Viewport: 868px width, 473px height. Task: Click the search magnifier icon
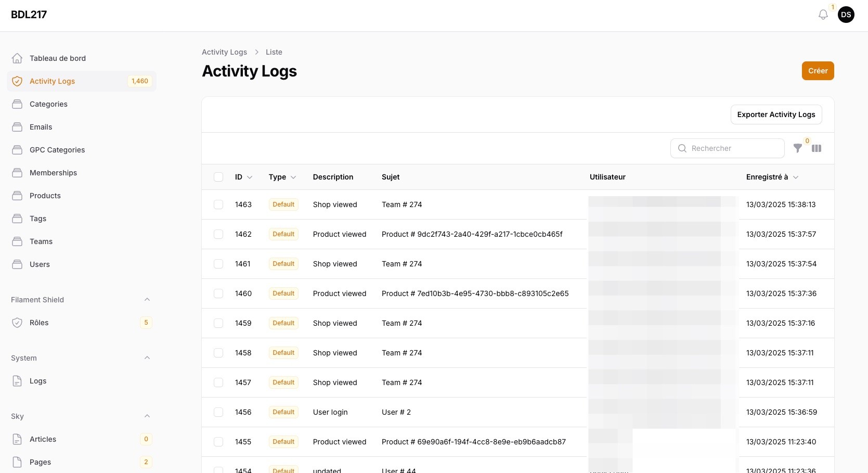tap(682, 148)
